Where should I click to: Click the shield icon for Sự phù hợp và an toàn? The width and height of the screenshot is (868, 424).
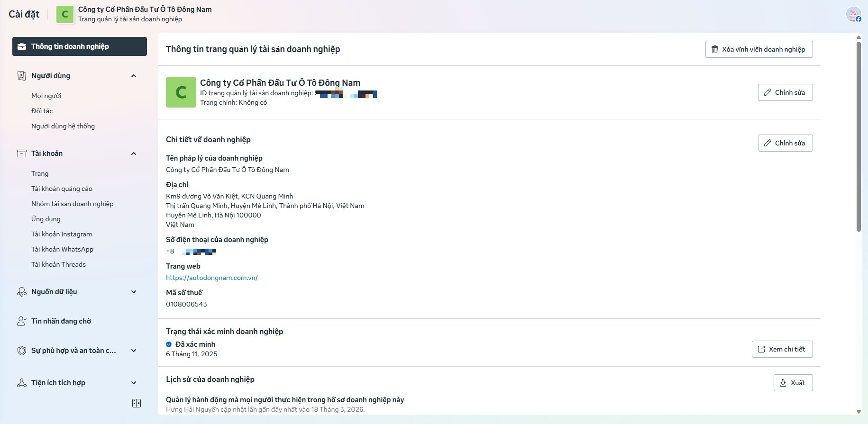(x=22, y=351)
